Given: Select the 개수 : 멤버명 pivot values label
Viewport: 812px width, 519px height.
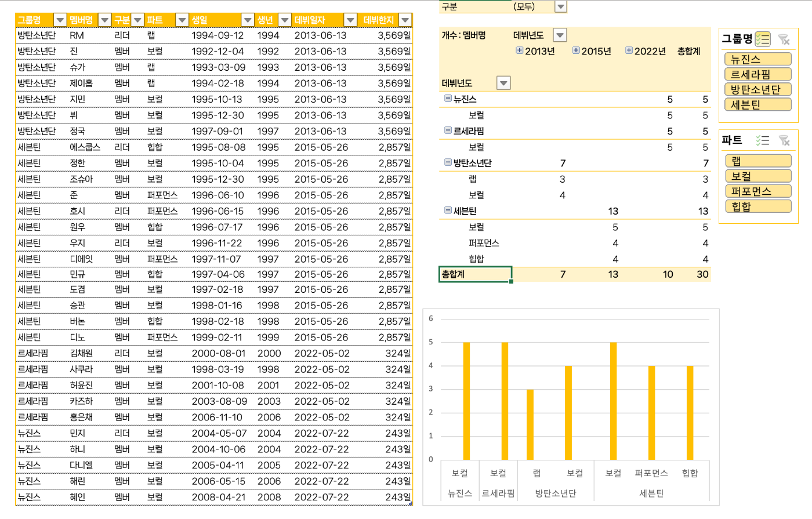Looking at the screenshot, I should coord(463,35).
